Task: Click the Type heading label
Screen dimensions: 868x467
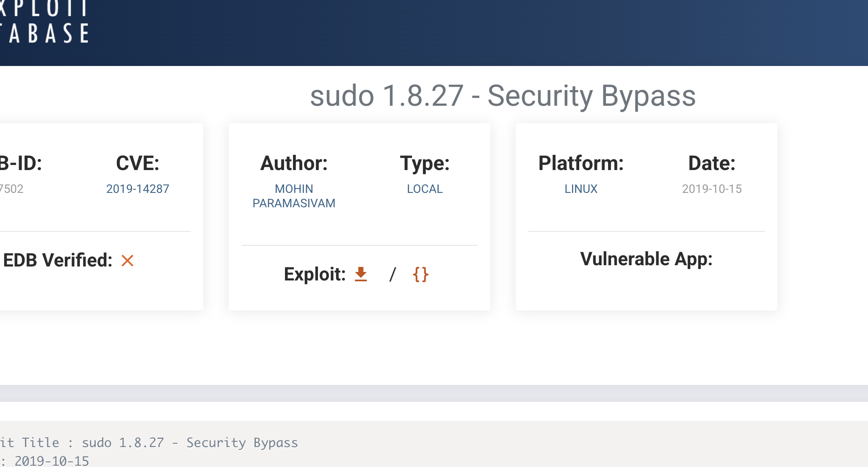Action: point(425,163)
